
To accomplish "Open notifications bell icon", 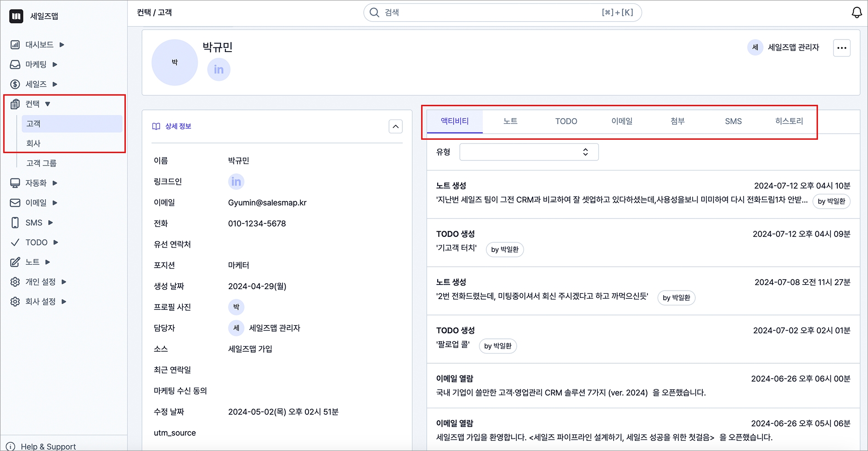I will tap(857, 12).
